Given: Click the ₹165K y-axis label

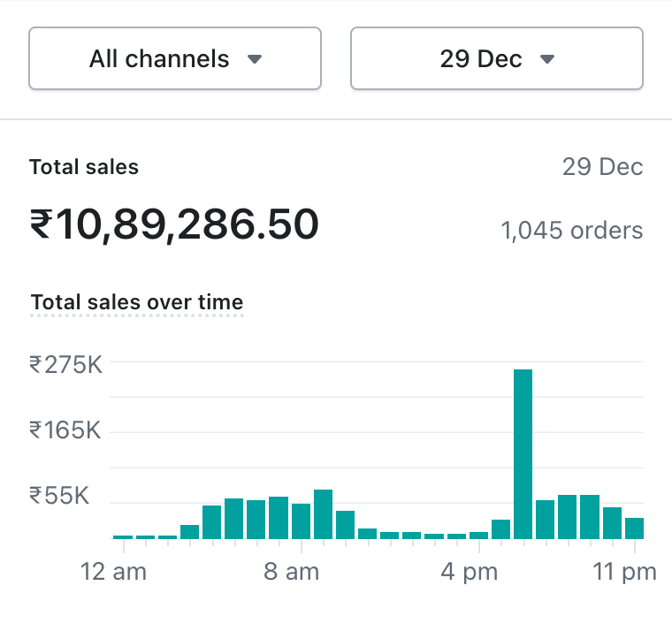Looking at the screenshot, I should click(65, 430).
